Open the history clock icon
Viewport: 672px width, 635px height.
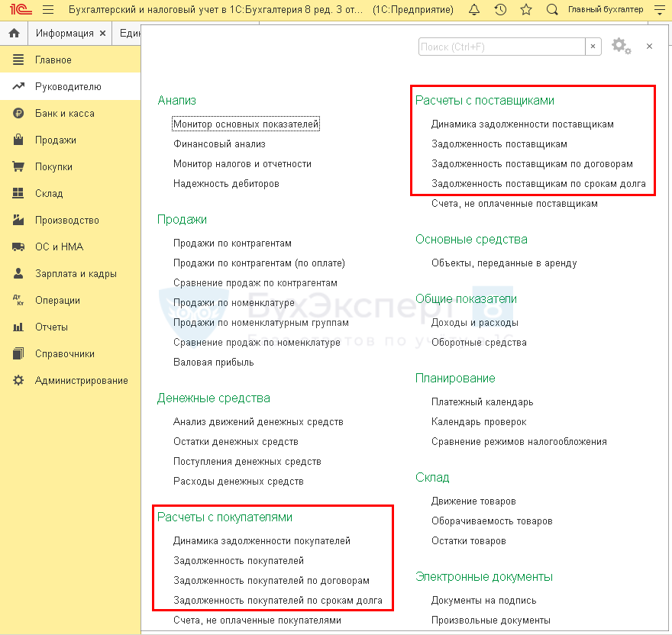tap(500, 11)
